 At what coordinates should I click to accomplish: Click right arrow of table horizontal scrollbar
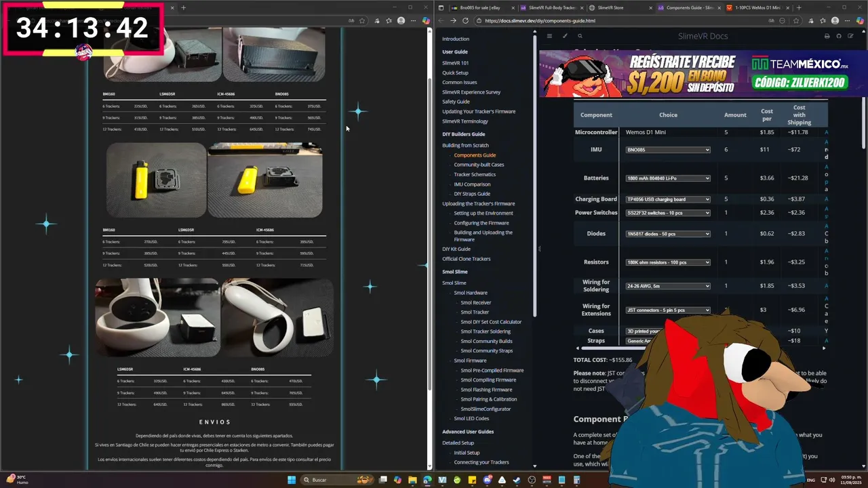[x=824, y=348]
